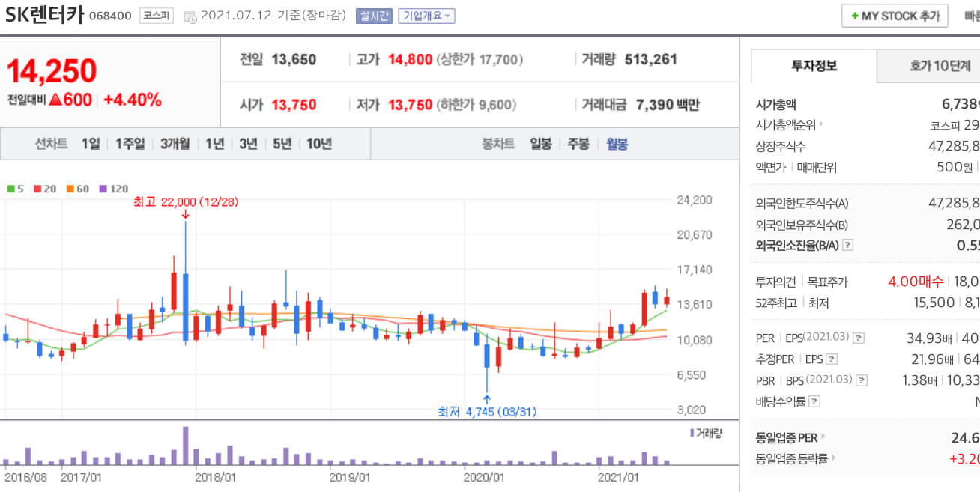
Task: Switch to the 투자정보 tab
Action: (814, 66)
